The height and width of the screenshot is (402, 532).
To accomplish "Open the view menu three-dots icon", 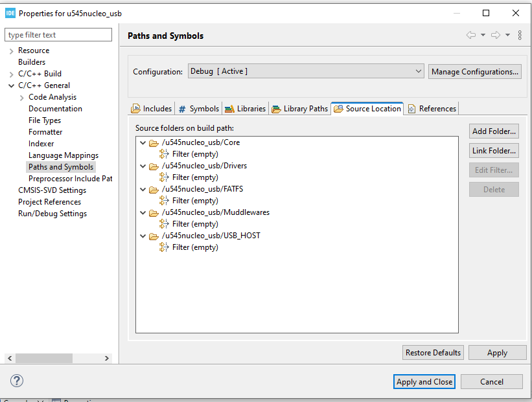I will [x=520, y=35].
